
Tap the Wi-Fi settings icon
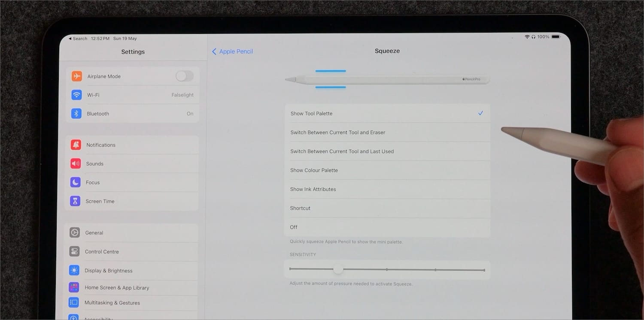(x=77, y=95)
